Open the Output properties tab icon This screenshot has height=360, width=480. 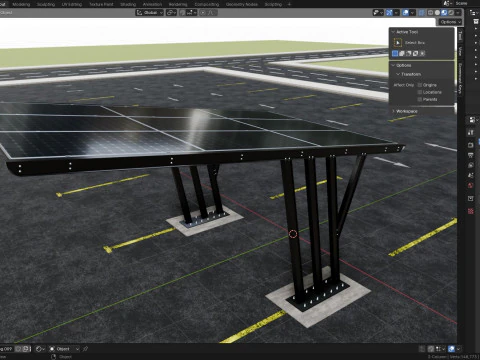471,155
